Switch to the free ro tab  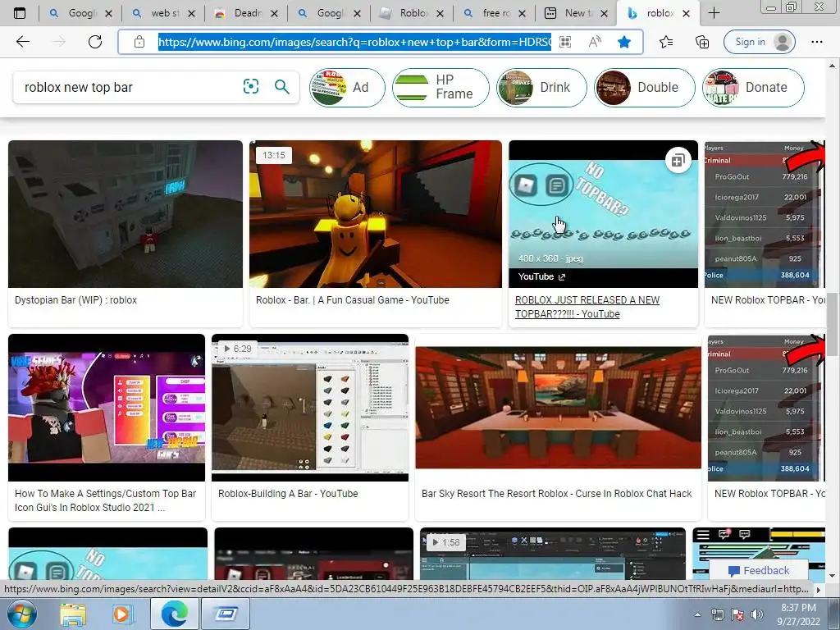pos(495,13)
